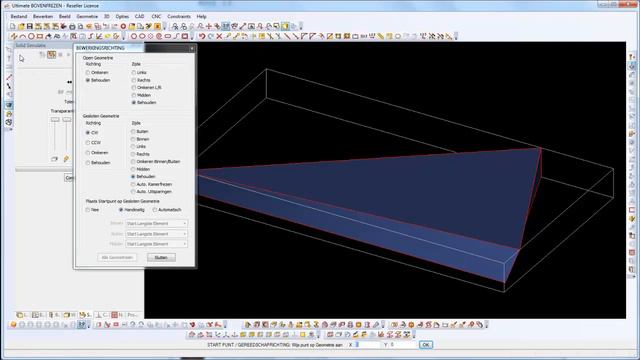This screenshot has height=360, width=640.
Task: Select Links under Open Geometrie Zijde
Action: coord(139,73)
